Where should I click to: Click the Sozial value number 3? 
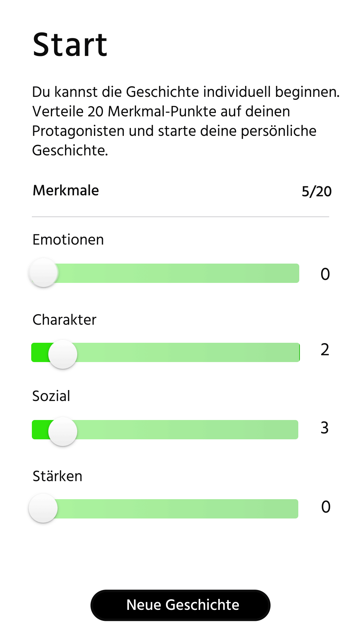pyautogui.click(x=325, y=428)
